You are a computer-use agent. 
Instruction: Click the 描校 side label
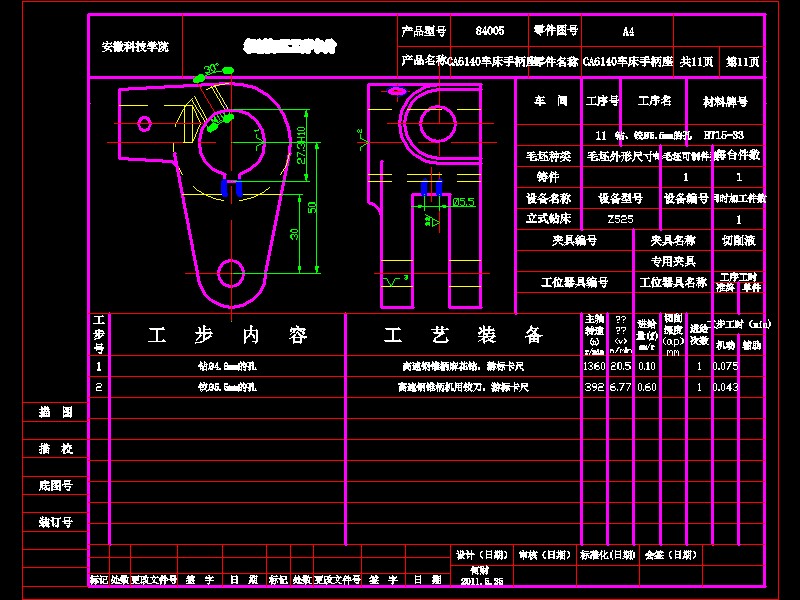[56, 449]
